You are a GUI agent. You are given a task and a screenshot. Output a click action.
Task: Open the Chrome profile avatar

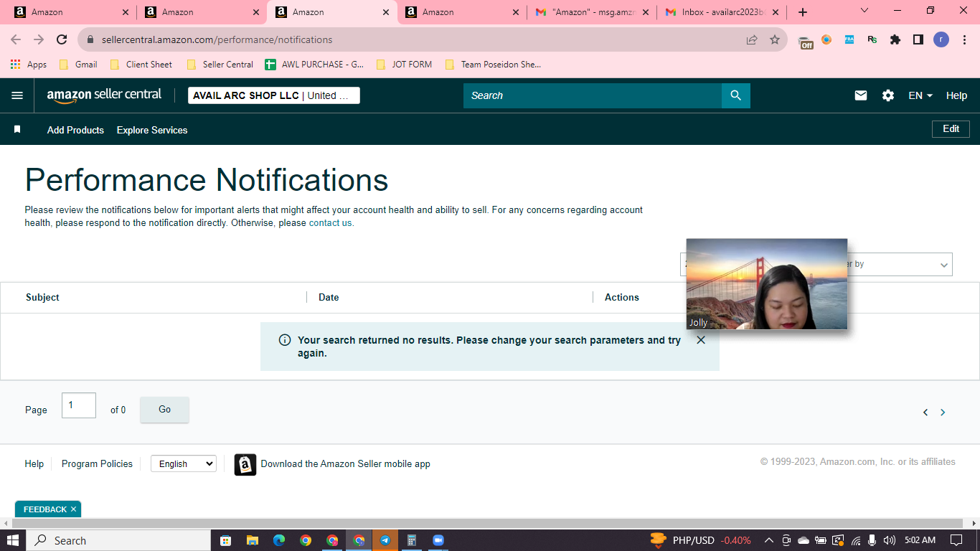[941, 39]
